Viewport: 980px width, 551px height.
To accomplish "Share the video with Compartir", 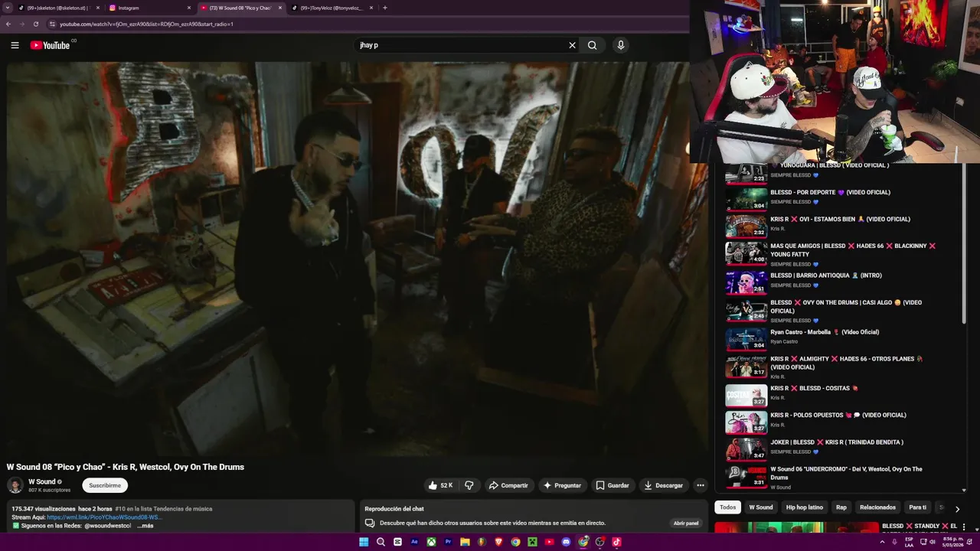I will (x=508, y=485).
